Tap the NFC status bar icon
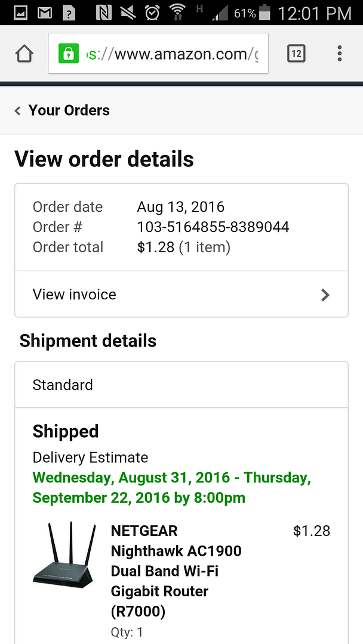Image resolution: width=363 pixels, height=644 pixels. (104, 13)
